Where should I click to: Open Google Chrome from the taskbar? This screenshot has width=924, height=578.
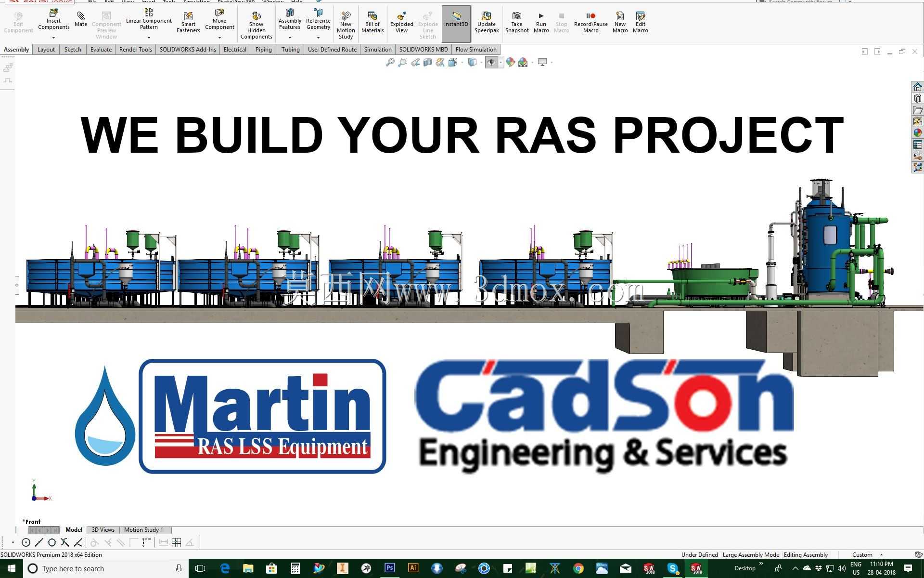(x=578, y=568)
